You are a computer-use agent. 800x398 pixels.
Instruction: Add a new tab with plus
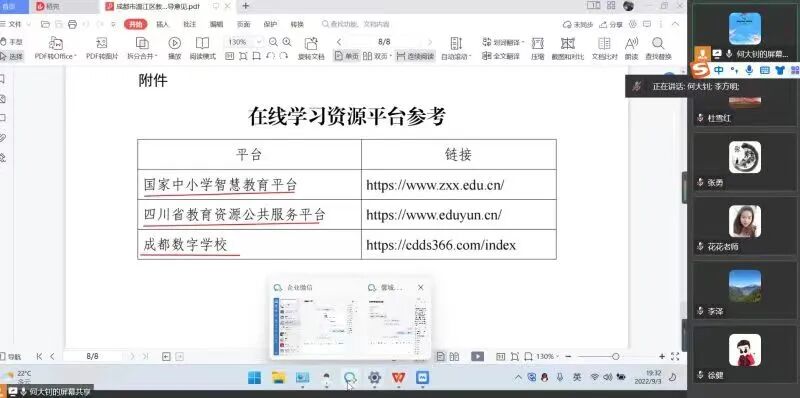pos(245,6)
